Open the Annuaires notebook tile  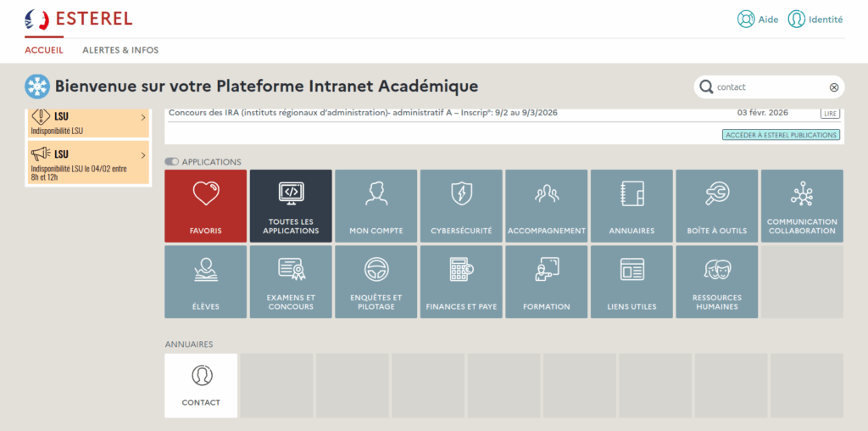coord(632,205)
